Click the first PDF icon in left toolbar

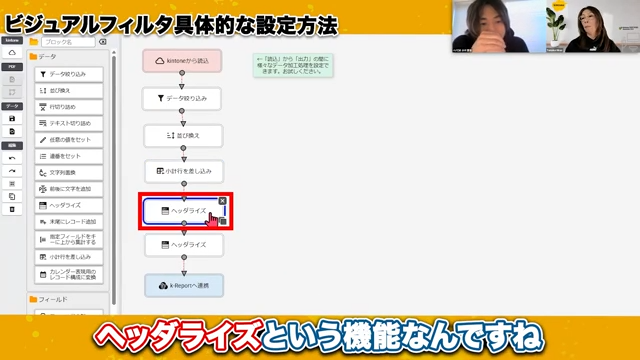(x=12, y=79)
